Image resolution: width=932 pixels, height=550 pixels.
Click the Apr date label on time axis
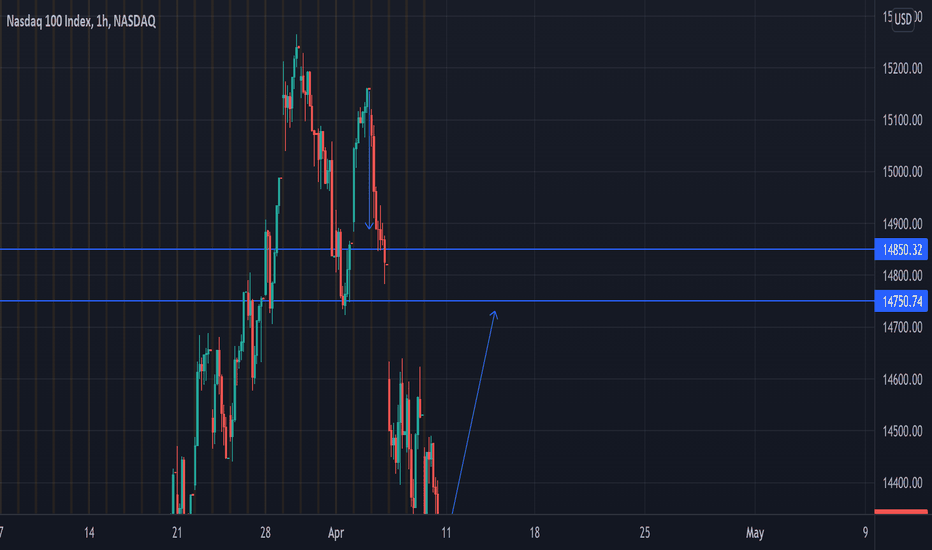click(336, 533)
